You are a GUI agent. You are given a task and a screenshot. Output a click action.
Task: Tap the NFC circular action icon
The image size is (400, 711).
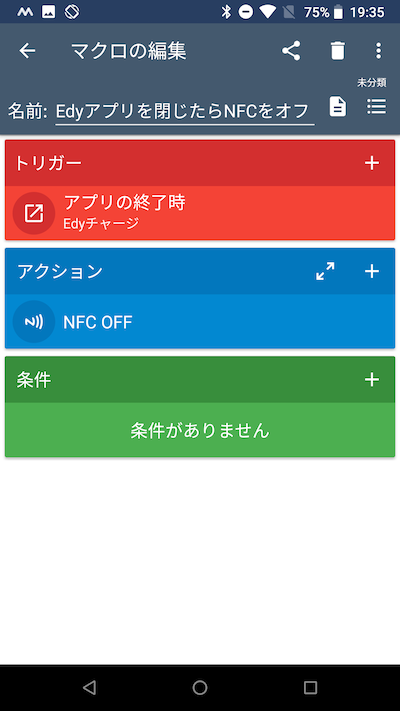tap(34, 321)
